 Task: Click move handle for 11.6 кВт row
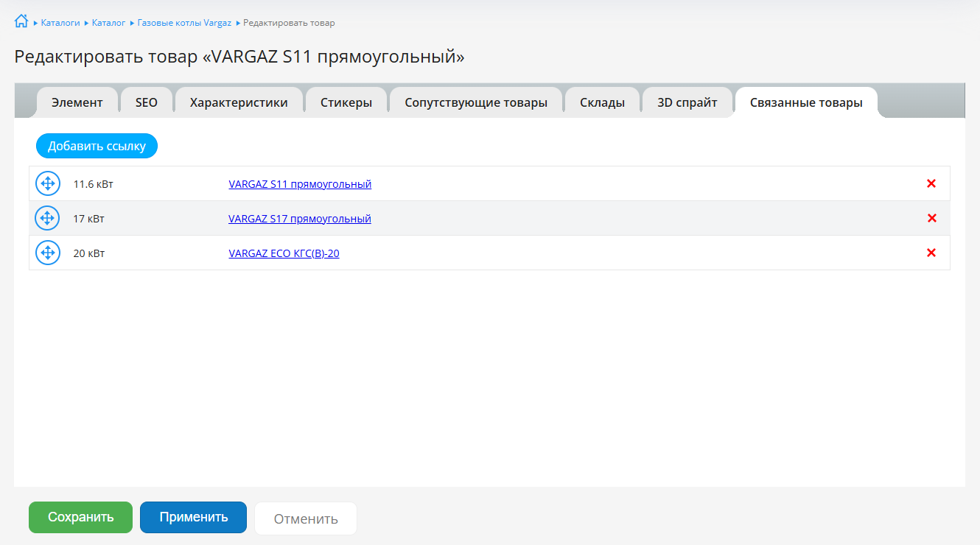coord(48,183)
